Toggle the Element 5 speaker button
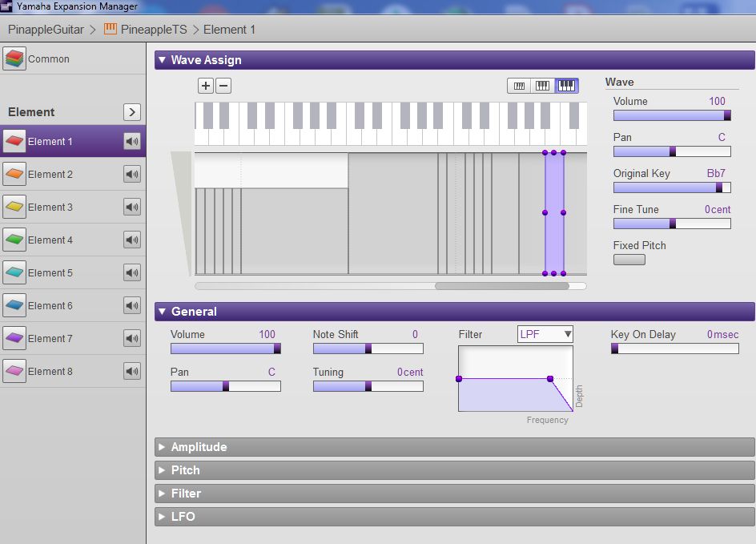 tap(132, 272)
